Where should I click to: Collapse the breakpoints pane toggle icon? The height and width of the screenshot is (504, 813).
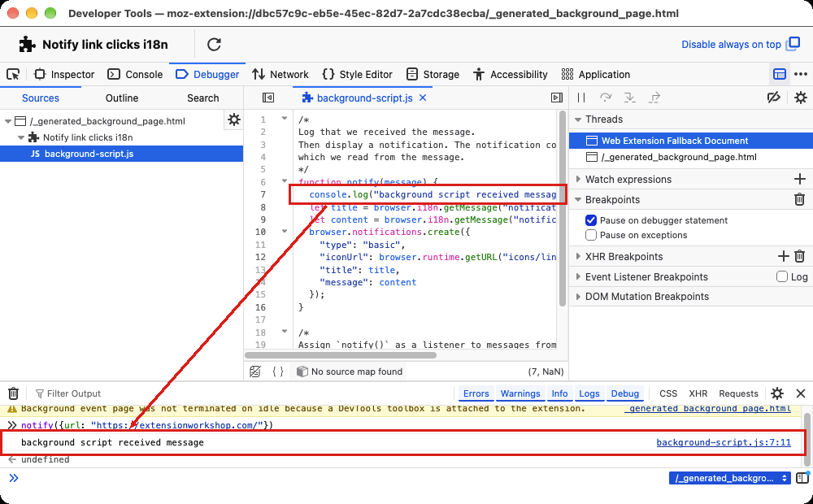coord(557,98)
